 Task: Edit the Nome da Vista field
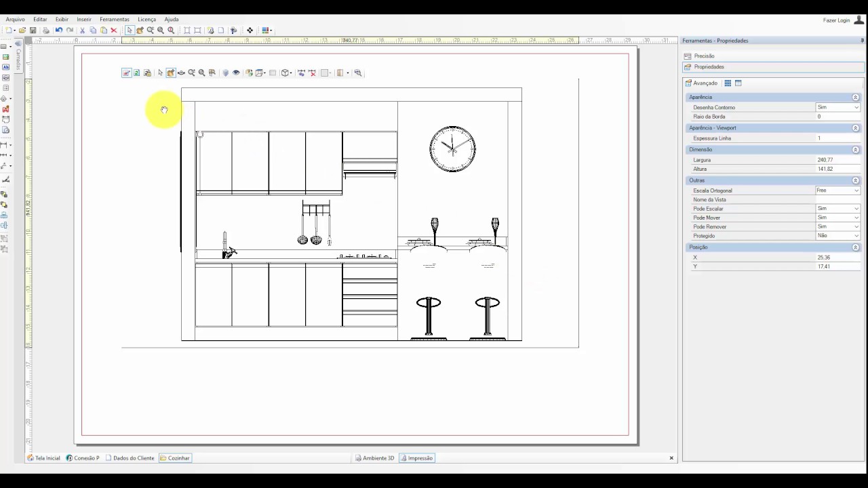(x=838, y=200)
